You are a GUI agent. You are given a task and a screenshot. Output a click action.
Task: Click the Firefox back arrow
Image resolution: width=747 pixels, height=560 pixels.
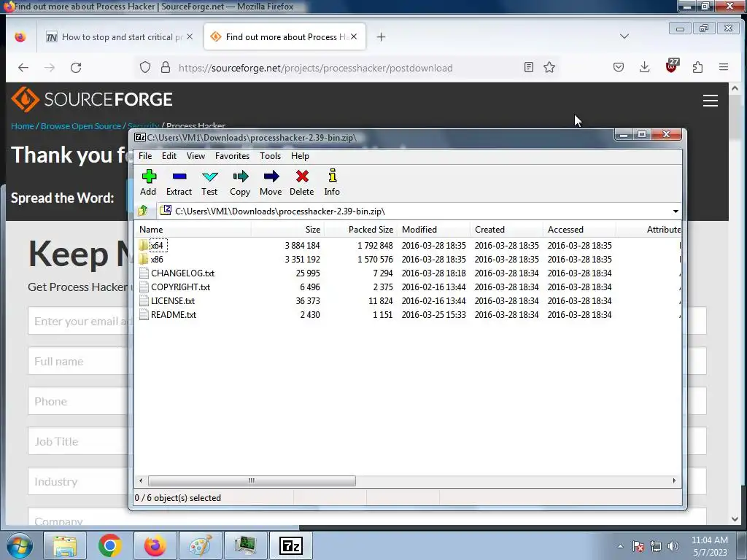[23, 68]
